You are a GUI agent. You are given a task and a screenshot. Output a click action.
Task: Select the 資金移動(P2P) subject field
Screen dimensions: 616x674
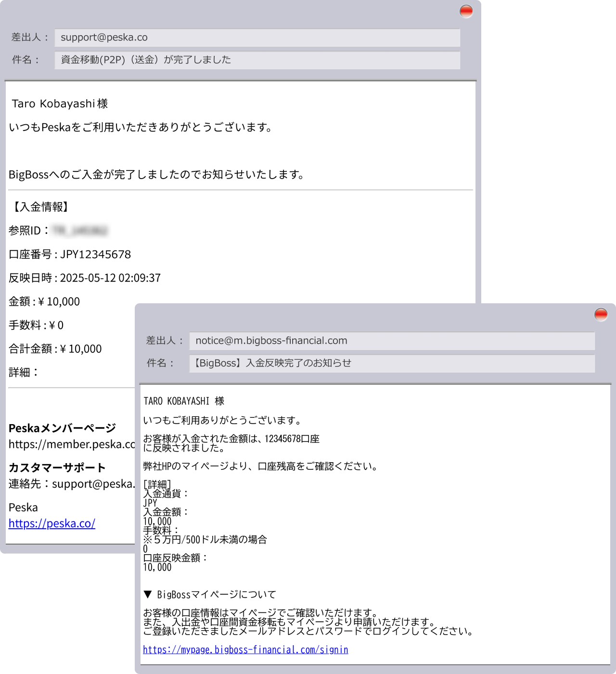click(x=257, y=60)
